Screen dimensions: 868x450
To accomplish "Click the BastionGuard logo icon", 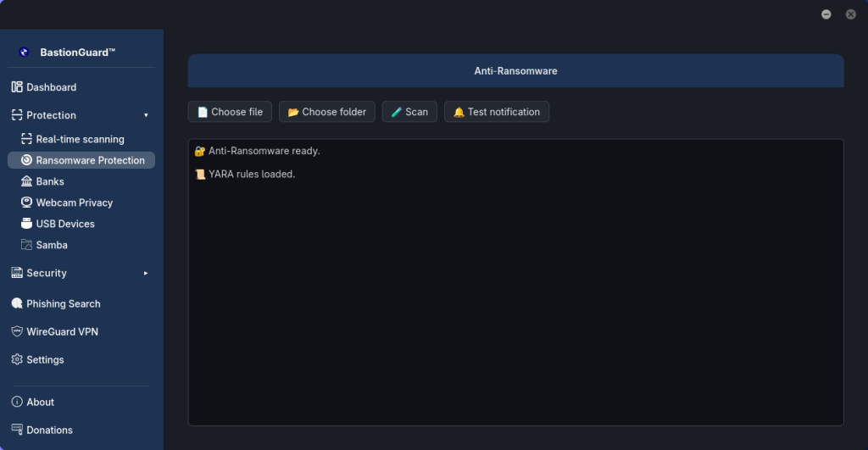I will click(24, 52).
